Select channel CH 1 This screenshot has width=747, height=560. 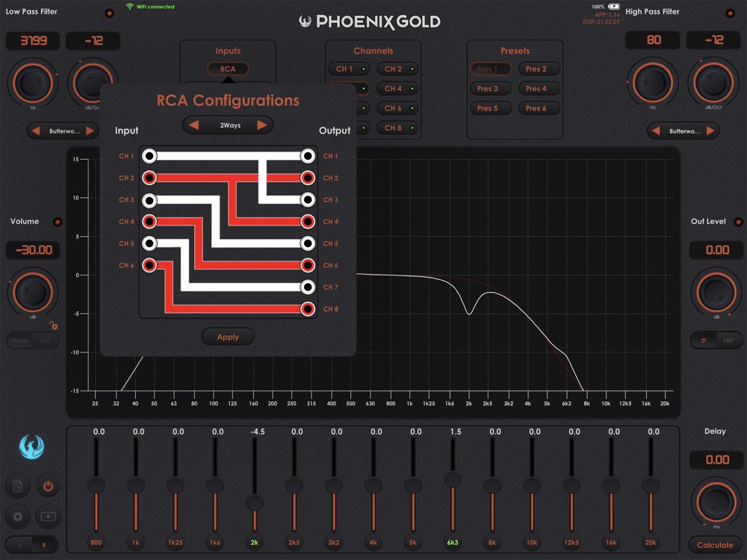coord(349,69)
